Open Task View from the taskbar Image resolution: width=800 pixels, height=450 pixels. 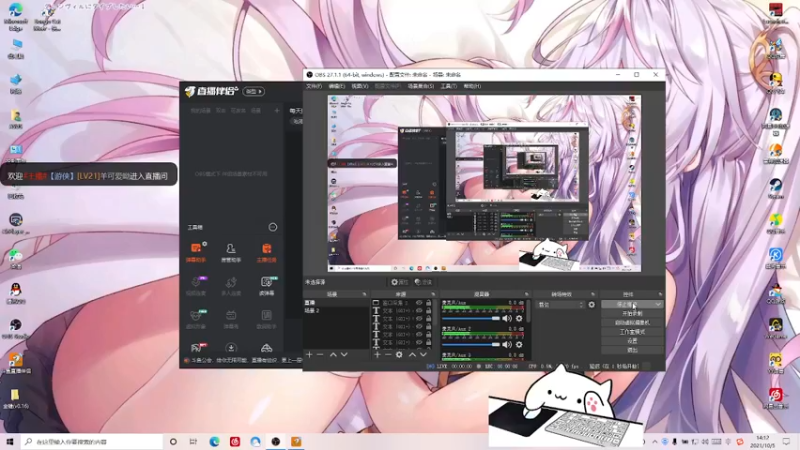click(193, 441)
